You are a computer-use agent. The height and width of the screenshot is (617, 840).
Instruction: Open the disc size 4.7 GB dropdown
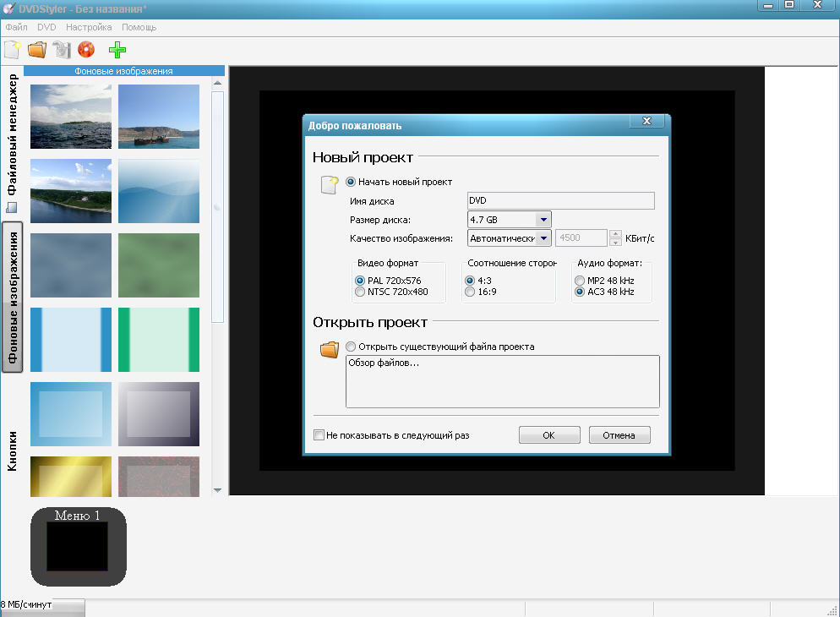click(x=543, y=220)
